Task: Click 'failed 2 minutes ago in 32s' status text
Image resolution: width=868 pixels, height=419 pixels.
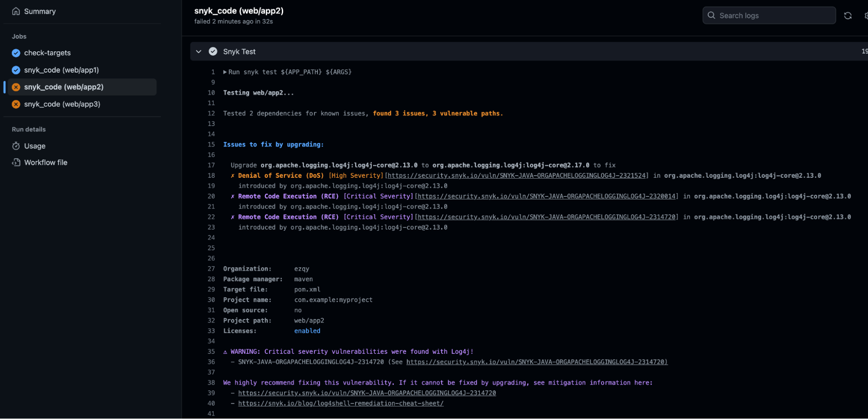Action: (234, 22)
